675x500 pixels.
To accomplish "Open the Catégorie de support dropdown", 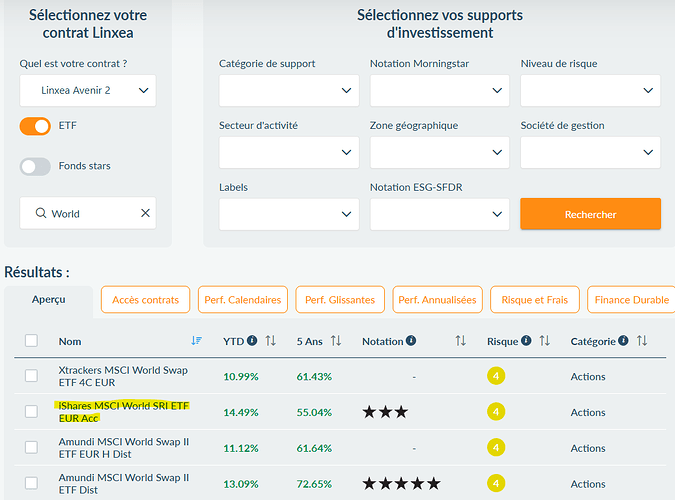I will [x=289, y=90].
